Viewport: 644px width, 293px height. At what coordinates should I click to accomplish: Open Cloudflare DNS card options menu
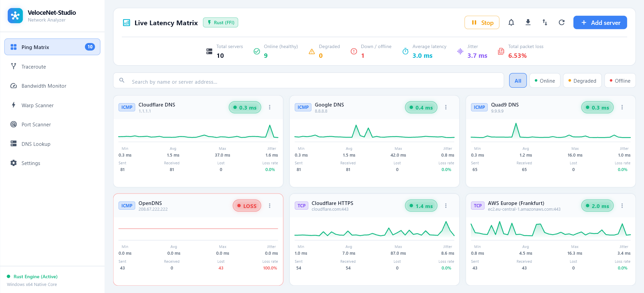[269, 107]
